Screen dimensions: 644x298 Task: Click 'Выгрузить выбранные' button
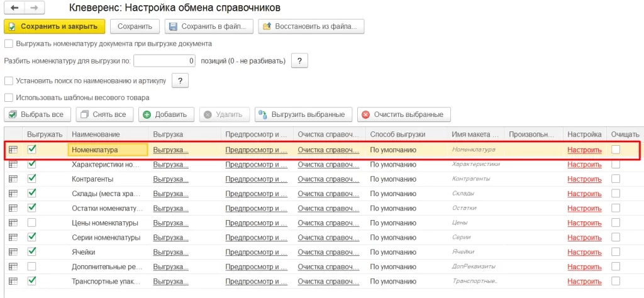tap(303, 114)
